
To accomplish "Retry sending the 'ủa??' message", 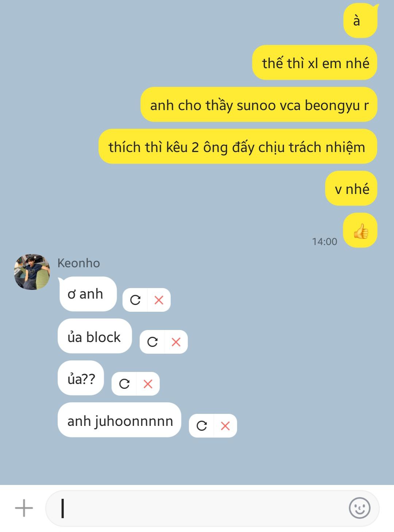I will pyautogui.click(x=124, y=384).
